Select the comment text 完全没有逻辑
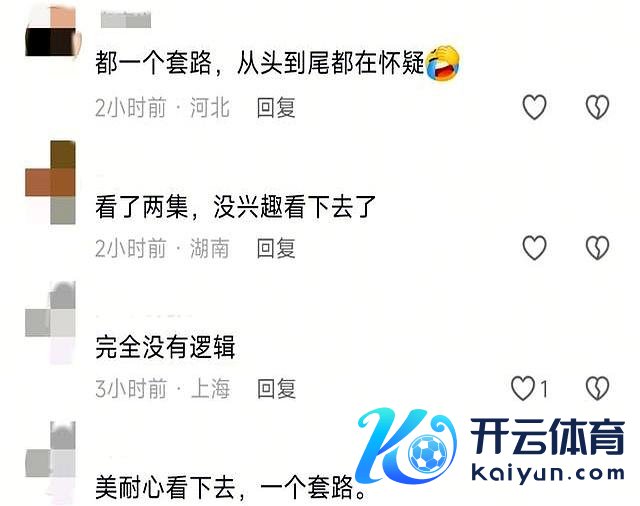640x506 pixels. click(165, 347)
